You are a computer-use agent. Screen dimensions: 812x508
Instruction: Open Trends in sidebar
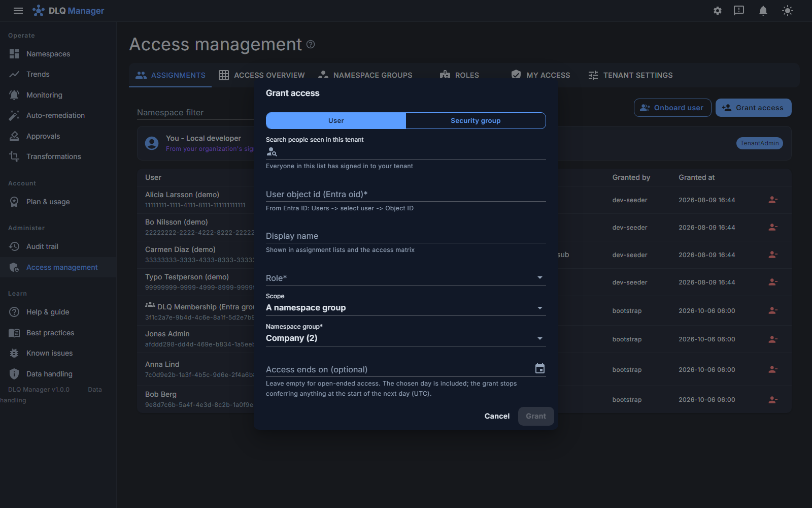(58, 74)
